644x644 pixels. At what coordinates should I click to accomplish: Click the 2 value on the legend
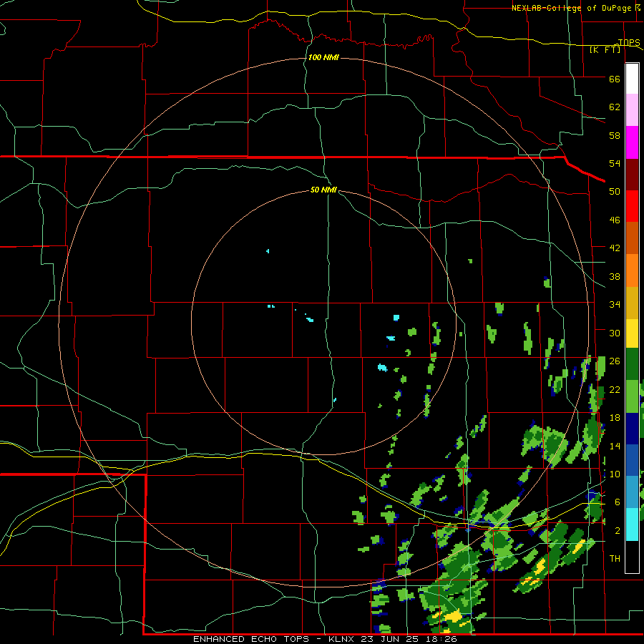tap(618, 531)
